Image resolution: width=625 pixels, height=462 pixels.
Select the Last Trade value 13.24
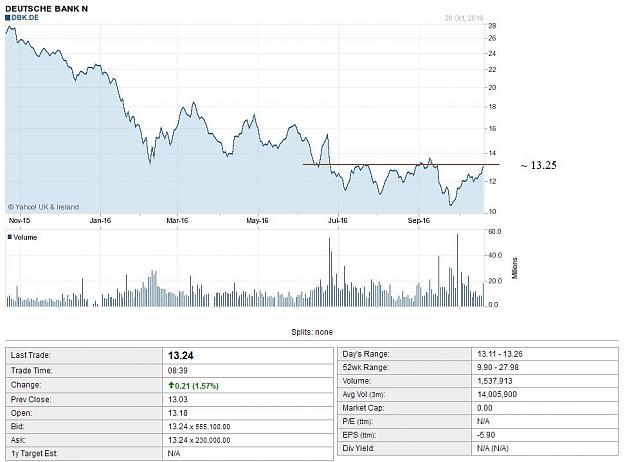[x=181, y=356]
